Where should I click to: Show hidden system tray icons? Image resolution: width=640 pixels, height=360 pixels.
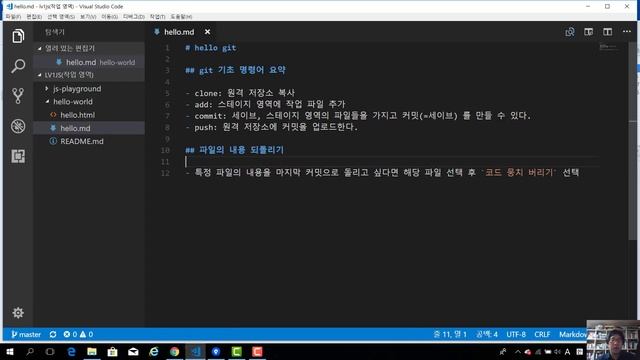click(518, 351)
